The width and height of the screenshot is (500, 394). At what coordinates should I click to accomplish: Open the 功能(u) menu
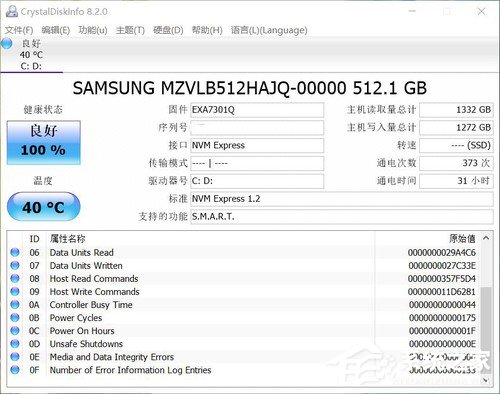click(x=93, y=30)
